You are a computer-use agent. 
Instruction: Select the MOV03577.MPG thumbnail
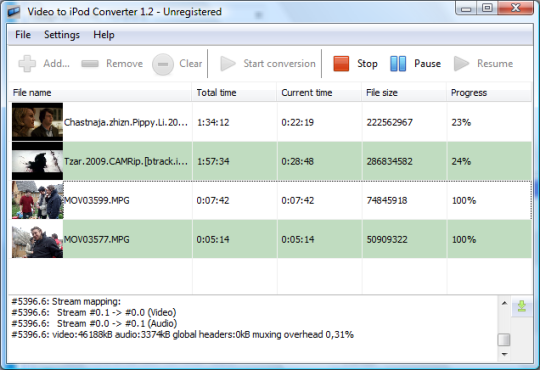tap(37, 239)
